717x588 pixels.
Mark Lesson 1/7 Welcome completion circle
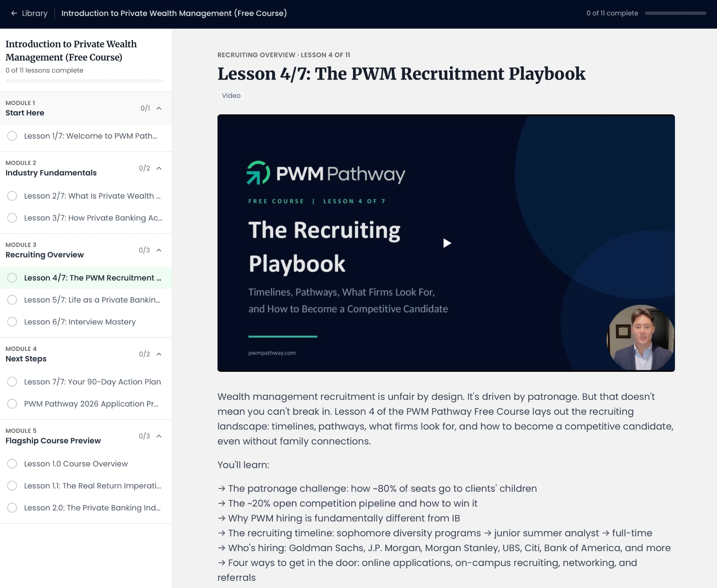[x=12, y=136]
